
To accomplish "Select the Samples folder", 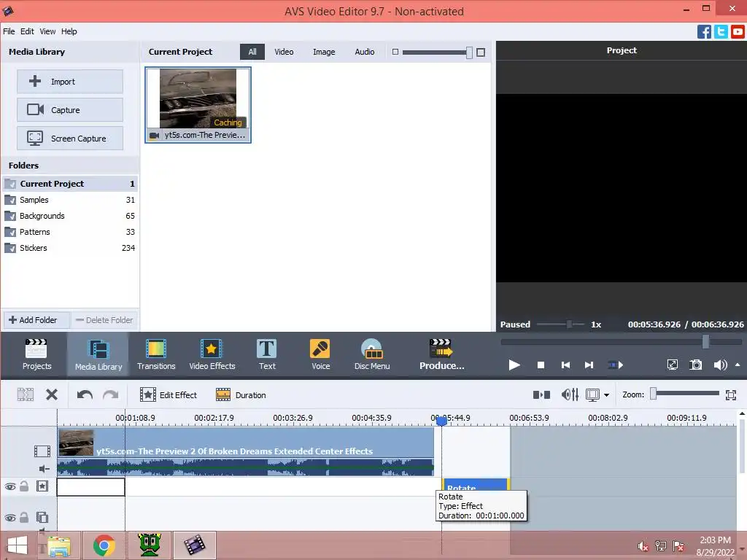I will tap(70, 200).
